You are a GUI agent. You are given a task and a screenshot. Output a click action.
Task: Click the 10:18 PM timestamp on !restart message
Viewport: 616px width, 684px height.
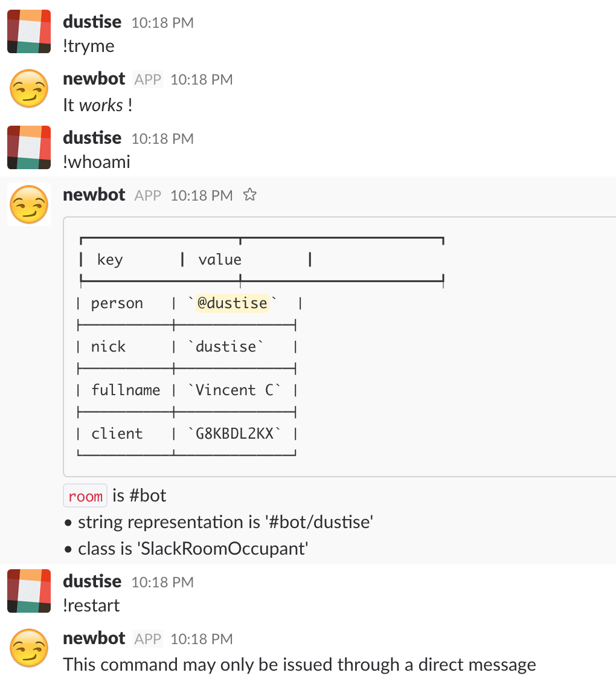tap(162, 582)
